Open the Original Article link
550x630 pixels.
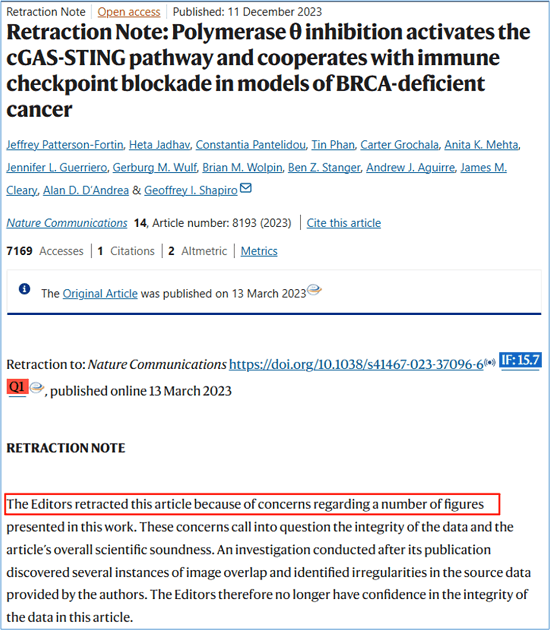pos(100,294)
